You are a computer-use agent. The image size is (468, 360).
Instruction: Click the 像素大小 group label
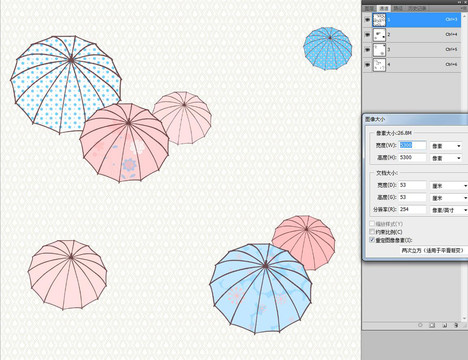tap(394, 133)
